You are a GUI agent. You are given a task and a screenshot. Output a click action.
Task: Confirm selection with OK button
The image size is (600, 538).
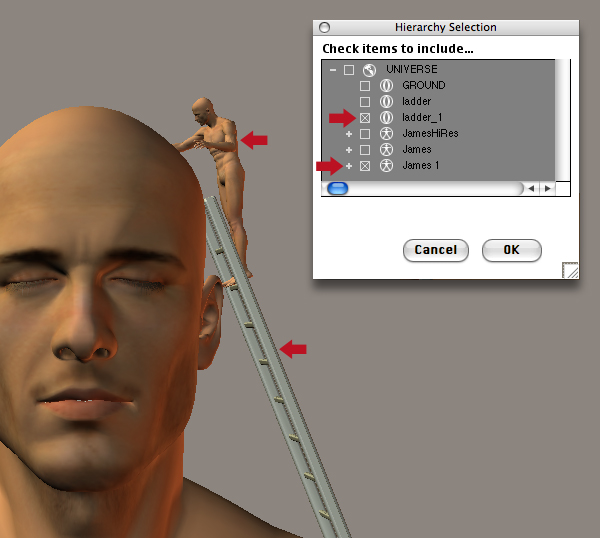pyautogui.click(x=512, y=251)
